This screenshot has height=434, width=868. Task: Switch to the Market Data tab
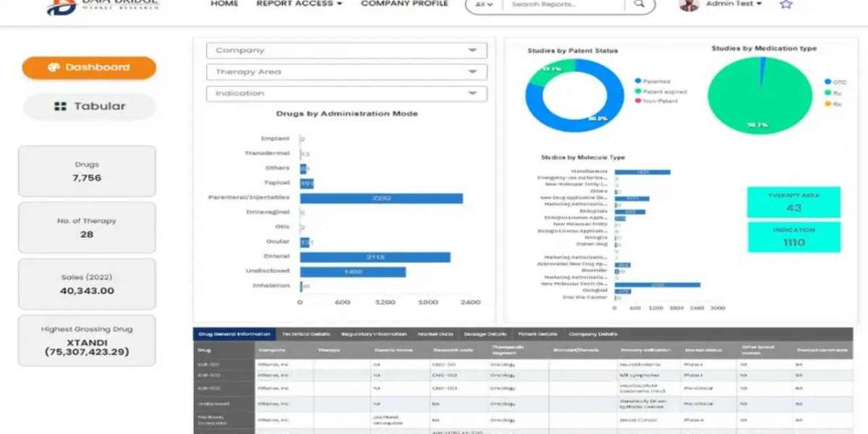(435, 334)
